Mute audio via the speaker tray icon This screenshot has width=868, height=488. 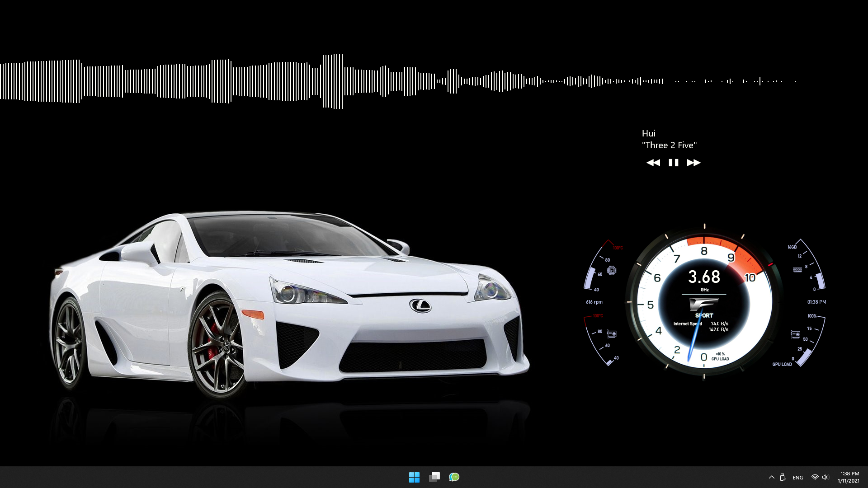pos(826,477)
